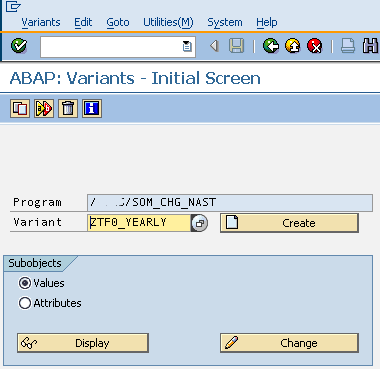Collapse command field with left arrow

coord(215,46)
